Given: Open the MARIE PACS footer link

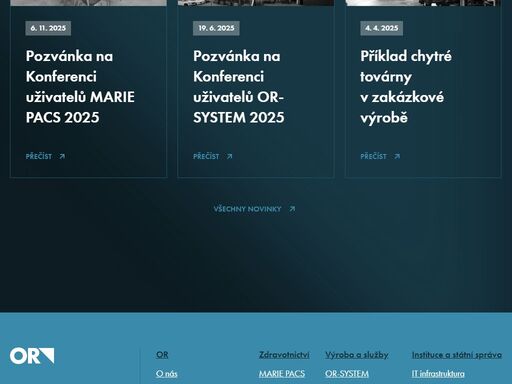Looking at the screenshot, I should click(282, 374).
